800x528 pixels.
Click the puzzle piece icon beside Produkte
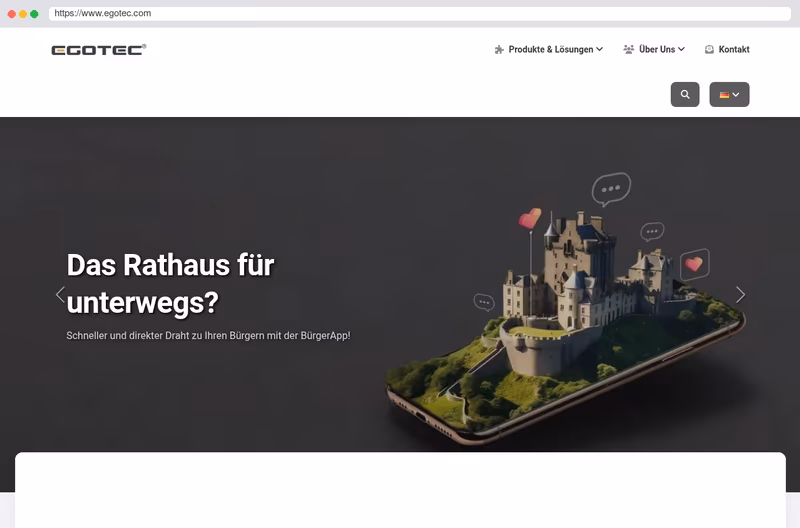499,49
